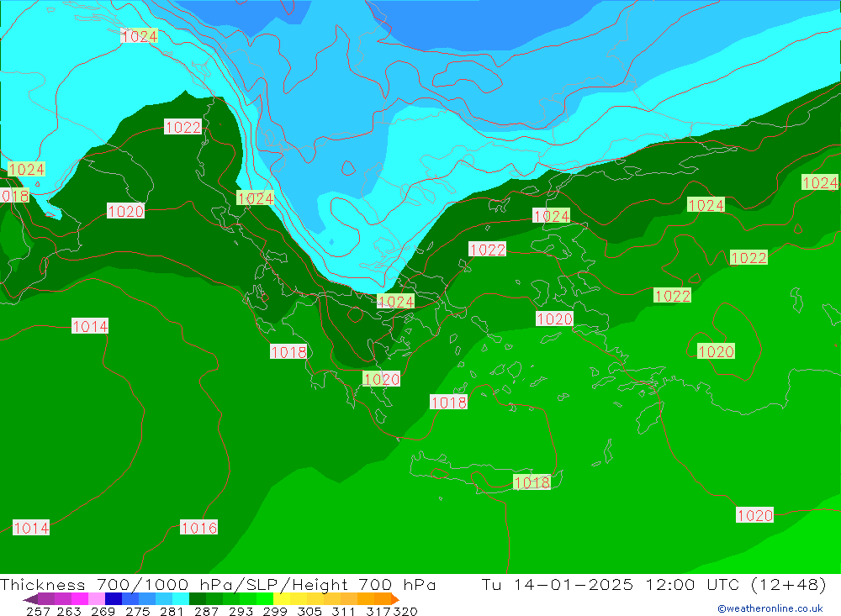Click the map title 'Thickness 700/1000 hPa/SLP/Height 700 hPa'
This screenshot has height=616, width=841.
pyautogui.click(x=219, y=585)
